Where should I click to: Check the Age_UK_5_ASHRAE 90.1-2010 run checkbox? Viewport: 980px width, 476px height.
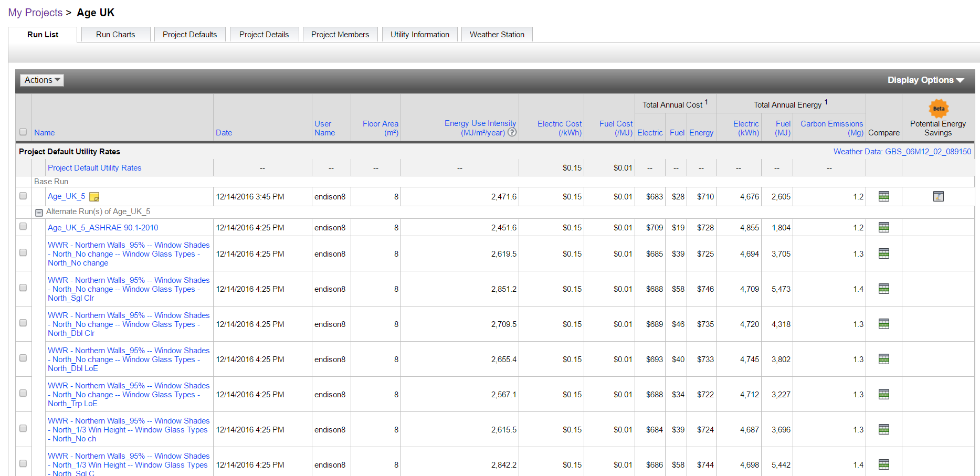[x=23, y=226]
